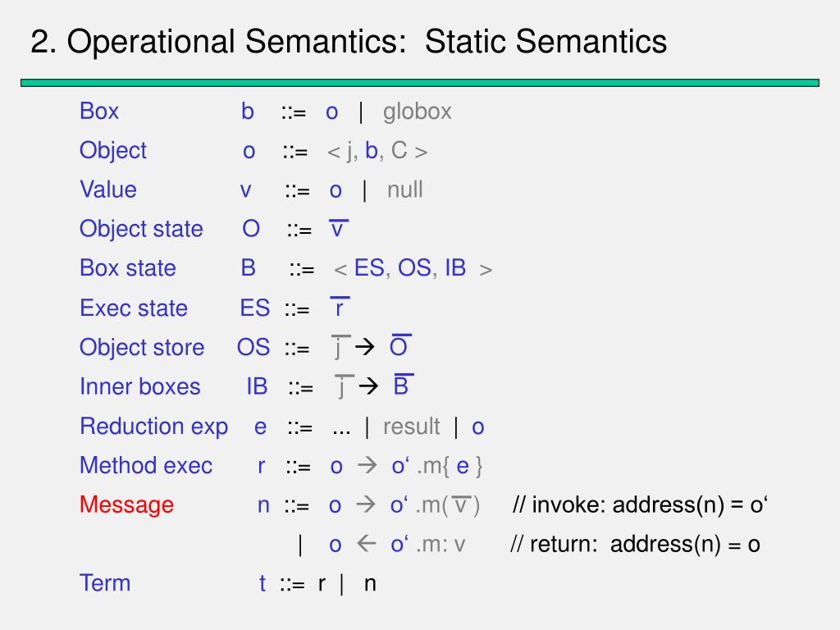Click the "Object store" label
Image resolution: width=840 pixels, height=630 pixels.
(142, 347)
